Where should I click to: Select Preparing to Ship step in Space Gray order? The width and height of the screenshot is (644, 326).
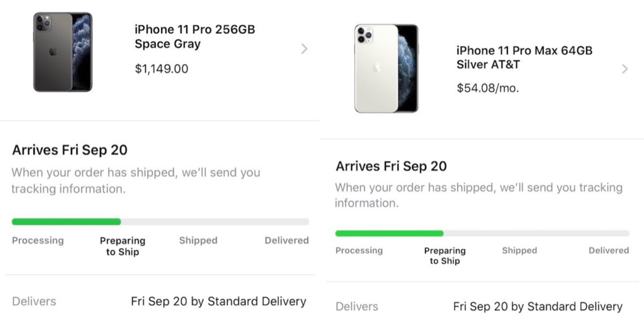click(122, 246)
